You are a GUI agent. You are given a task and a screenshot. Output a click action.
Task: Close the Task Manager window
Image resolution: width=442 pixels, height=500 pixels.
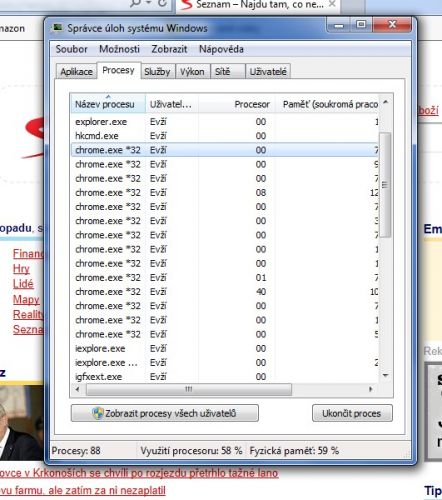392,25
